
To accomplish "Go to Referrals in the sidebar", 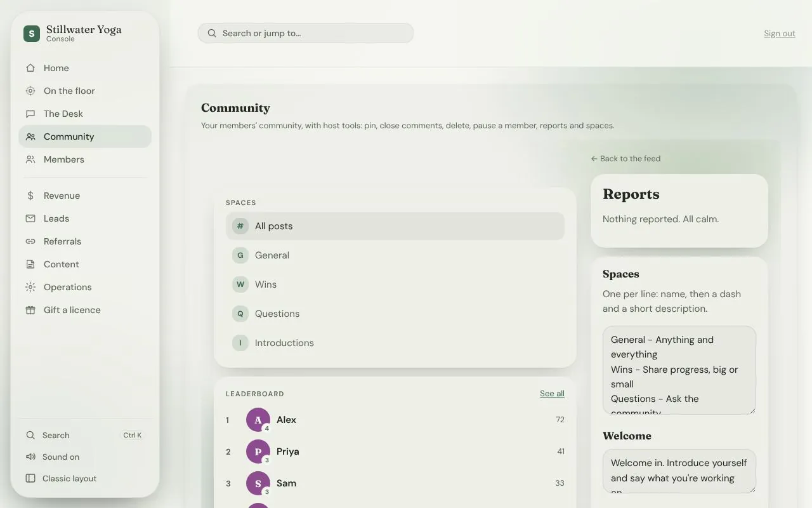I will click(85, 241).
